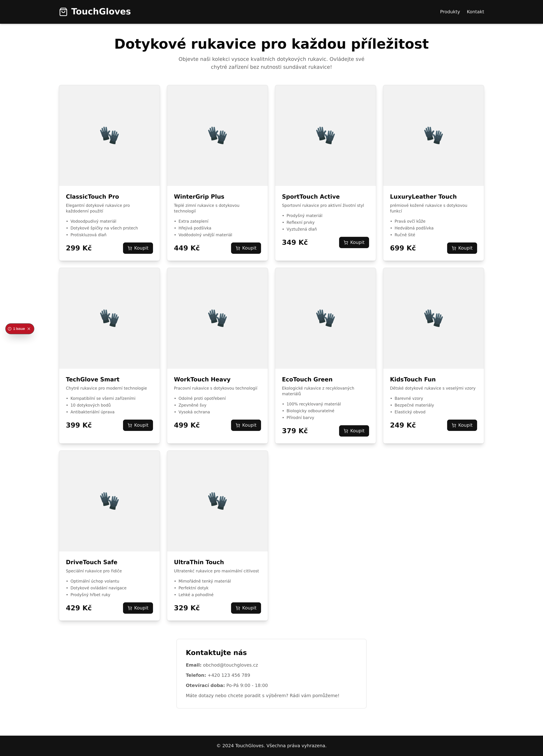
Task: Dismiss the red 1 Issue badge
Action: click(29, 329)
